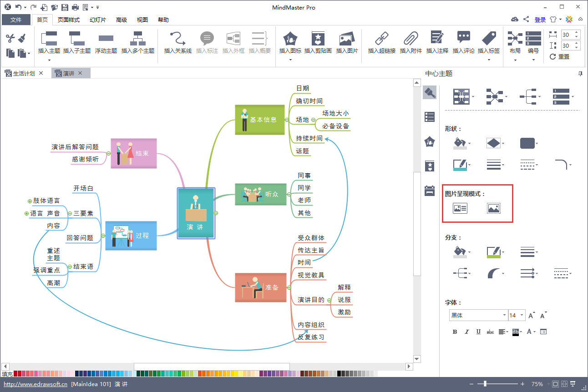This screenshot has height=392, width=588.
Task: Click 插入多个主题 icon
Action: pos(138,38)
